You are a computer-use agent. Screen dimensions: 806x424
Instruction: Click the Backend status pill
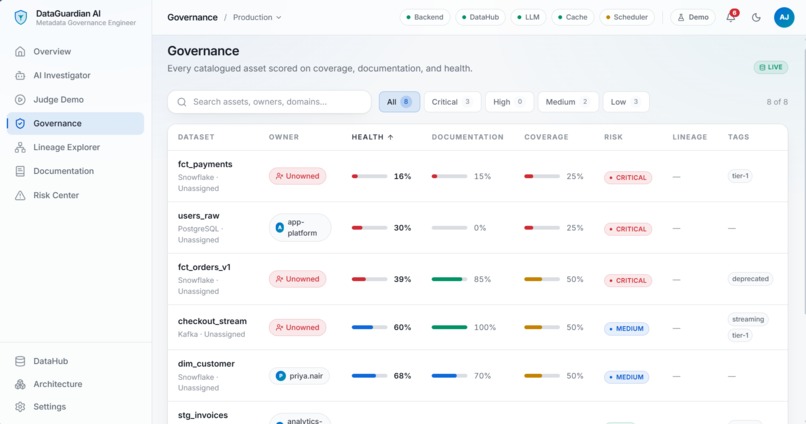tap(425, 17)
